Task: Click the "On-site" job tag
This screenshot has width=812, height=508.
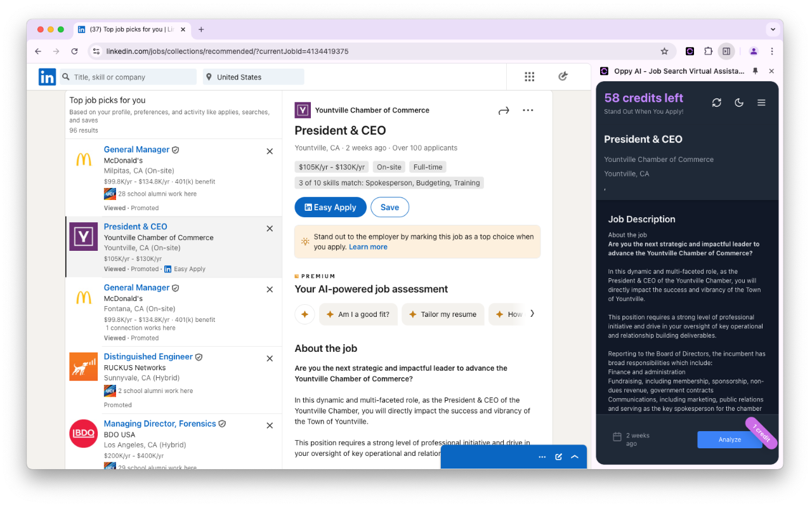Action: 389,167
